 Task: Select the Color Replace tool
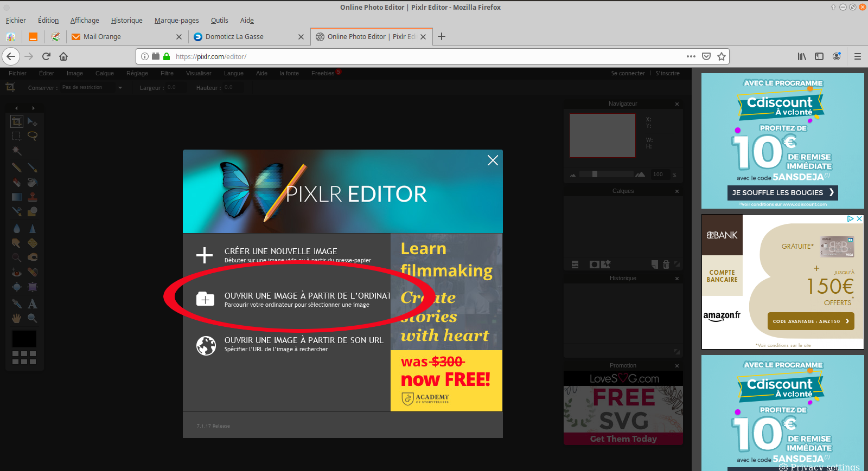click(x=17, y=211)
